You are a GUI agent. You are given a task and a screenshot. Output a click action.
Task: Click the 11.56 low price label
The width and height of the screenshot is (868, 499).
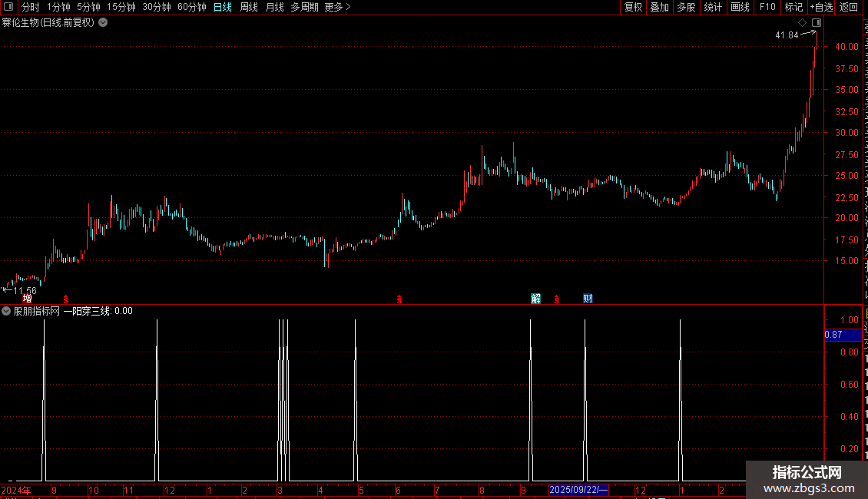25,291
